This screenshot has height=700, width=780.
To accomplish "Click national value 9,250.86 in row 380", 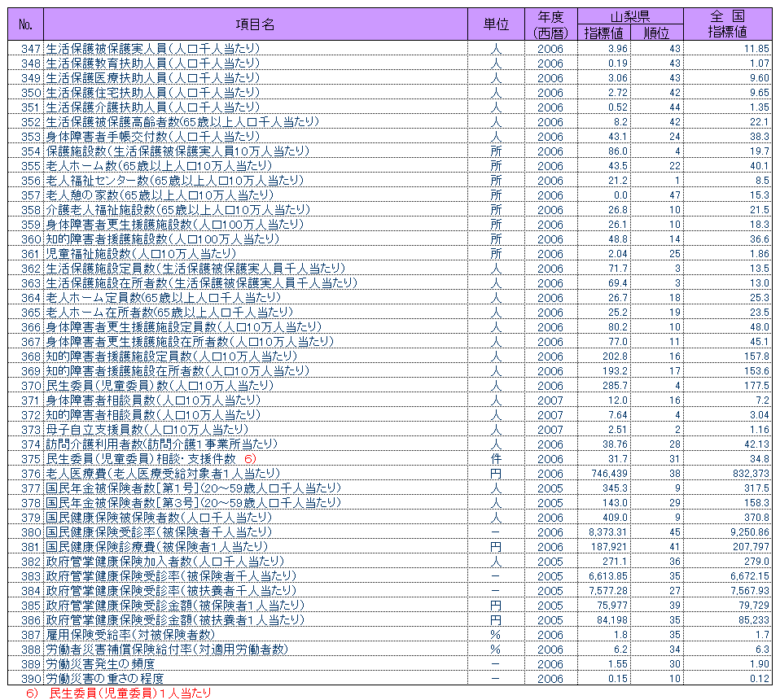I will coord(750,532).
